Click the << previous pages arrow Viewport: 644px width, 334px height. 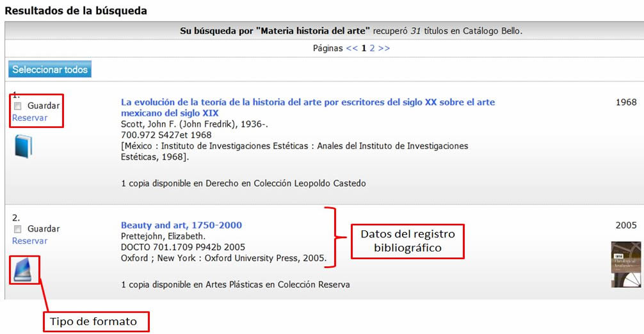click(352, 48)
